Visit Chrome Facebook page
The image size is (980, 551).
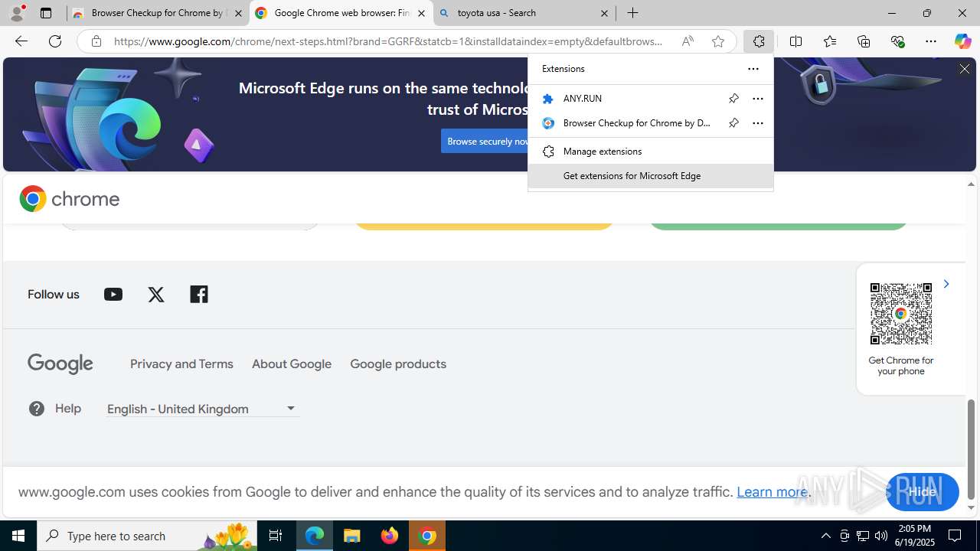tap(199, 294)
